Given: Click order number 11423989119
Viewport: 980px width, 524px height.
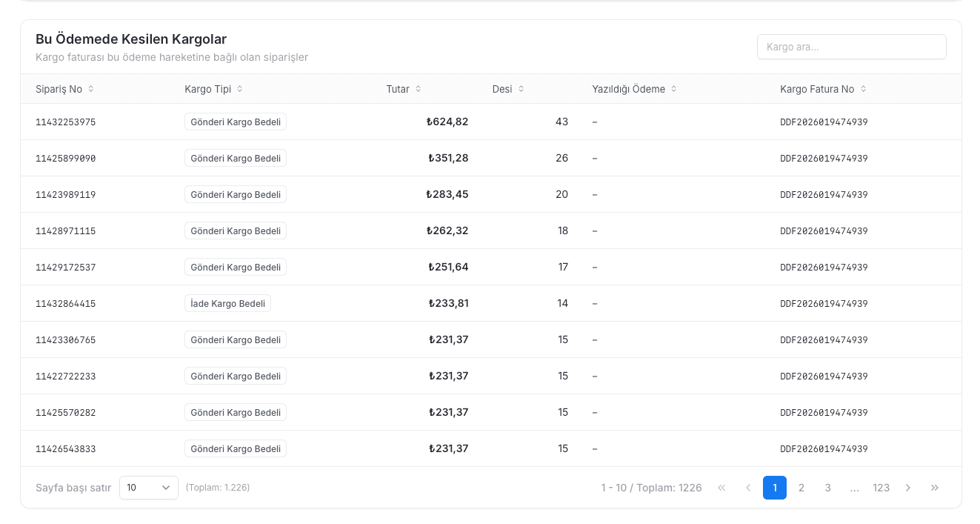Looking at the screenshot, I should point(66,195).
